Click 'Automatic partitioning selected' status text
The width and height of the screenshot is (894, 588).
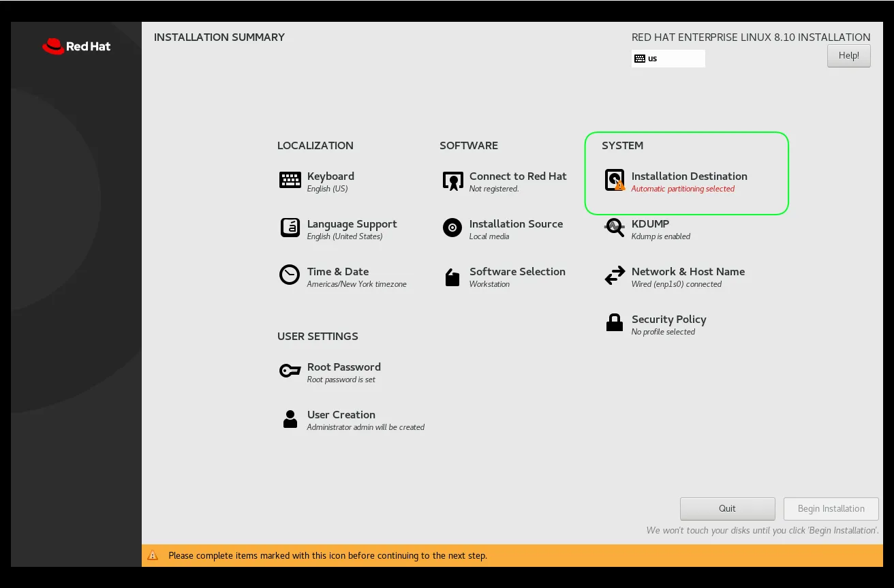683,189
